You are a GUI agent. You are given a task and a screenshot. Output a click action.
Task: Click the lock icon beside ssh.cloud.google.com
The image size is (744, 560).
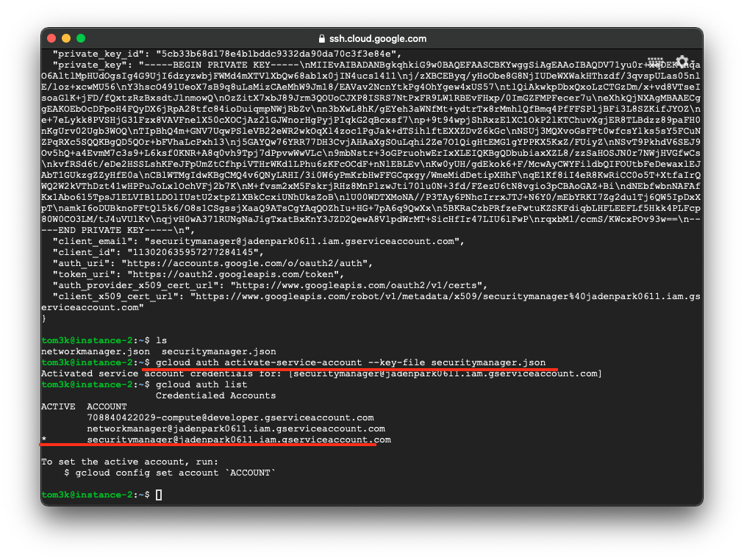tap(322, 38)
